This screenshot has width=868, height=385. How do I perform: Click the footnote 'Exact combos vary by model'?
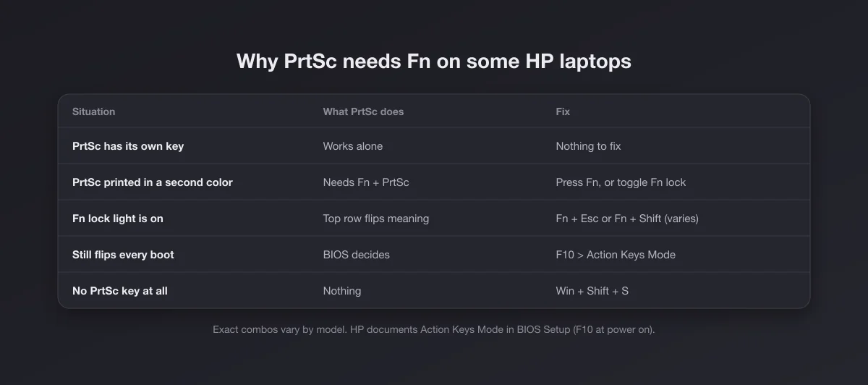pyautogui.click(x=278, y=329)
